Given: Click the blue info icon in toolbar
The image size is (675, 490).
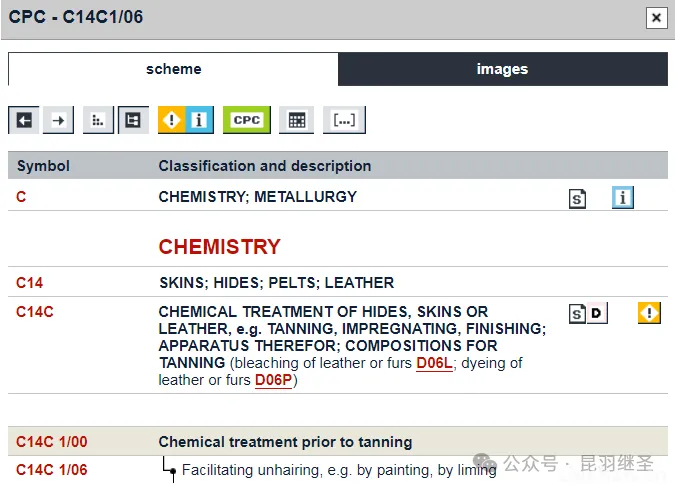Looking at the screenshot, I should click(x=199, y=120).
